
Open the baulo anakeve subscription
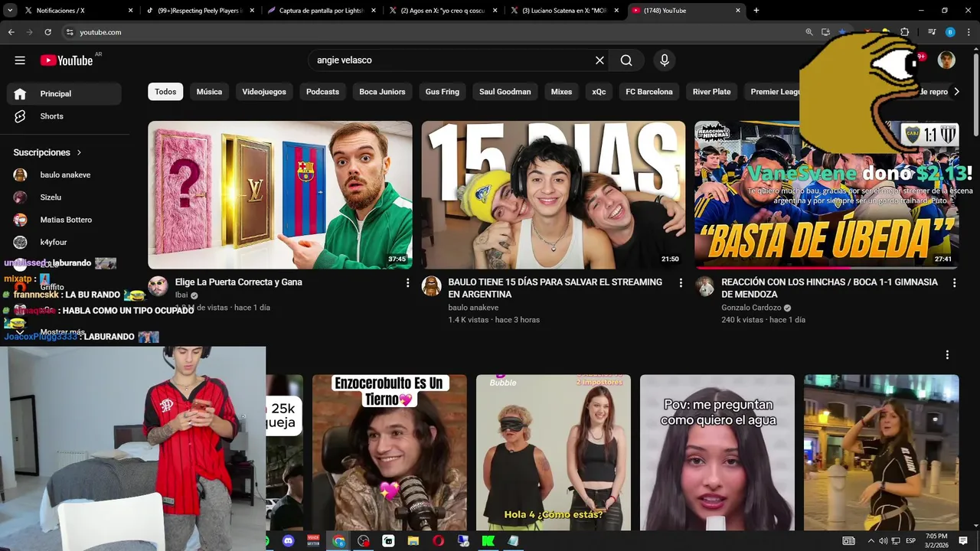coord(64,174)
